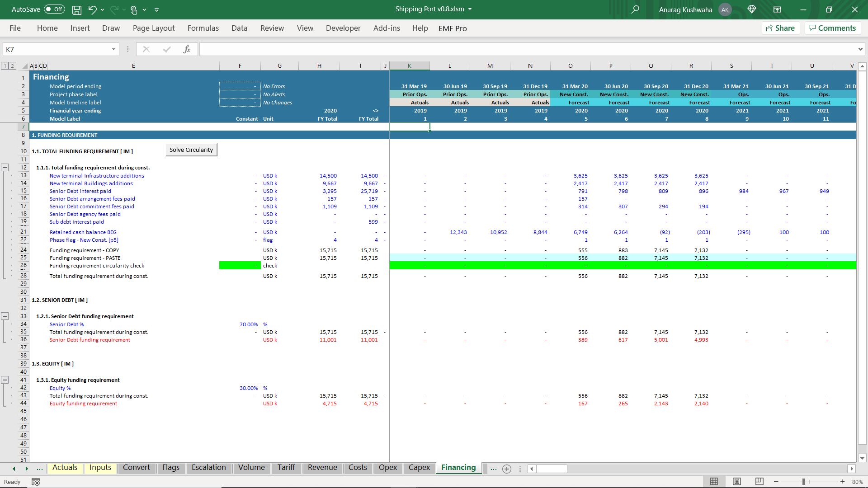Click the zoom slider handle

(804, 482)
